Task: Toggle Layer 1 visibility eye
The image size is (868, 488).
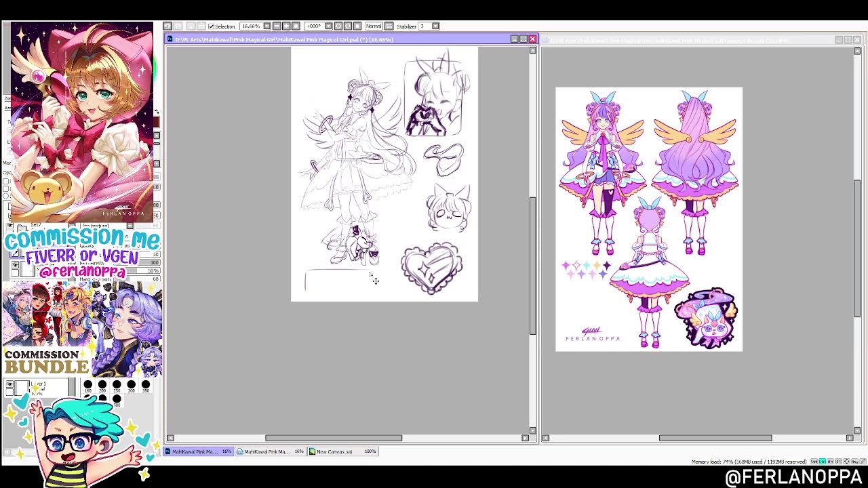Action: [x=9, y=384]
